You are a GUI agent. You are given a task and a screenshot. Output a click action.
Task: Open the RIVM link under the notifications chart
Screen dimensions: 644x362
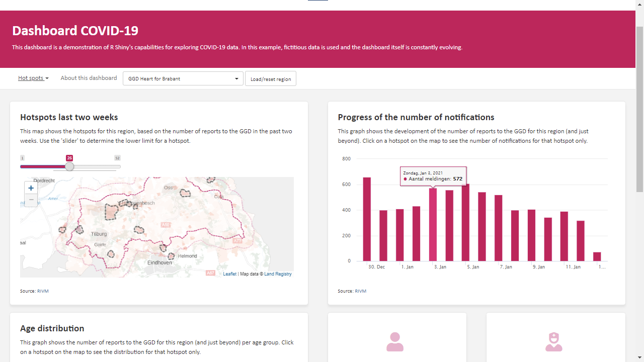click(360, 291)
